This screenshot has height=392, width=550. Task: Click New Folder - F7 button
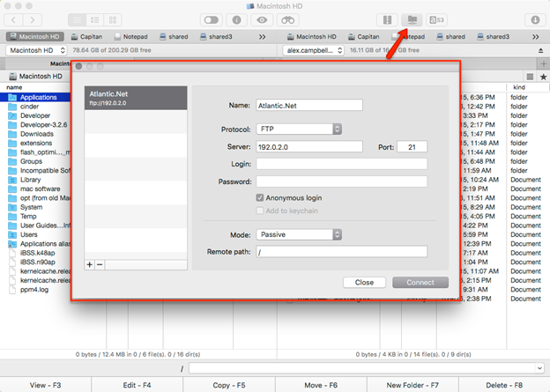(412, 385)
